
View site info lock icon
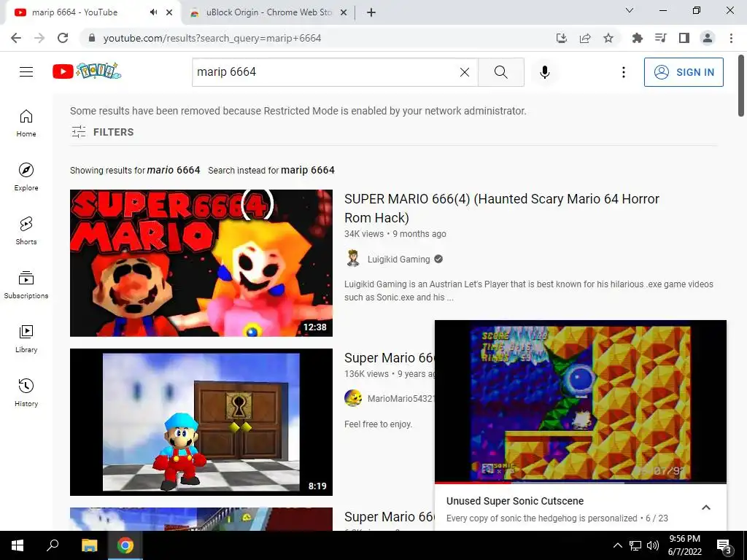coord(92,38)
